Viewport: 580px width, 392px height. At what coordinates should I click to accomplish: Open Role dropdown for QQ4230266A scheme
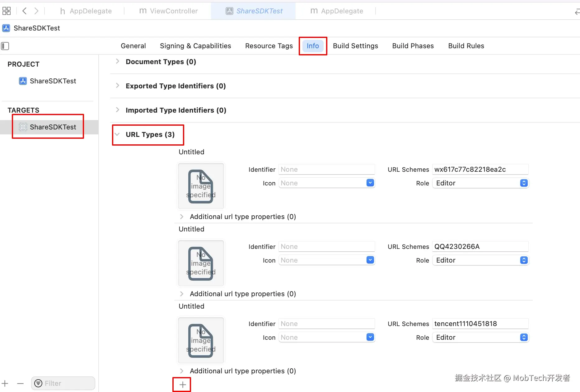tap(480, 260)
